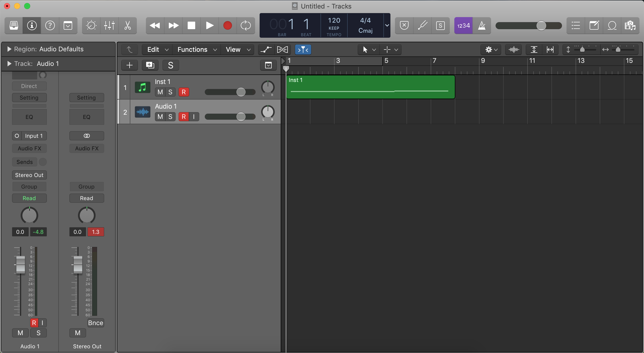644x353 pixels.
Task: Toggle horizontal auto zoom
Action: (x=550, y=50)
